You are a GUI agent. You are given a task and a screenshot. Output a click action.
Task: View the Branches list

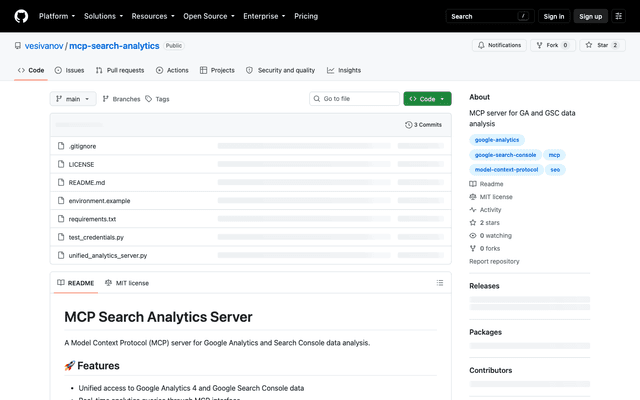pyautogui.click(x=121, y=99)
